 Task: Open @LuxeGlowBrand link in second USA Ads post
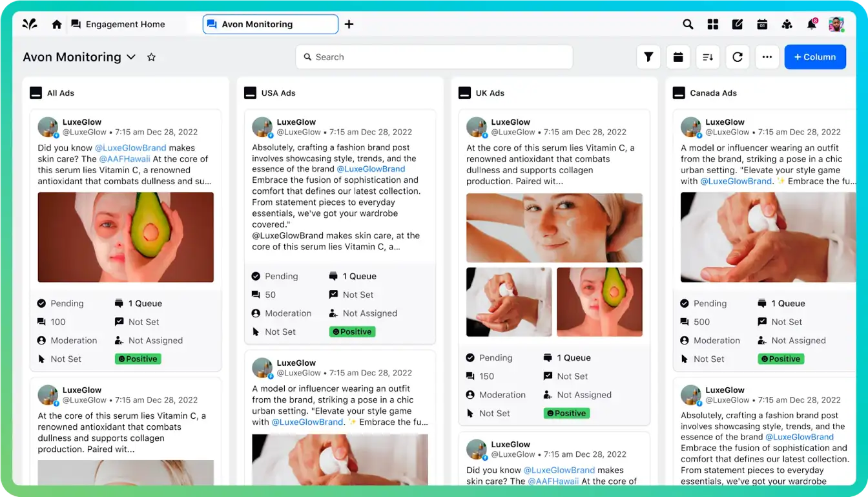pos(307,422)
